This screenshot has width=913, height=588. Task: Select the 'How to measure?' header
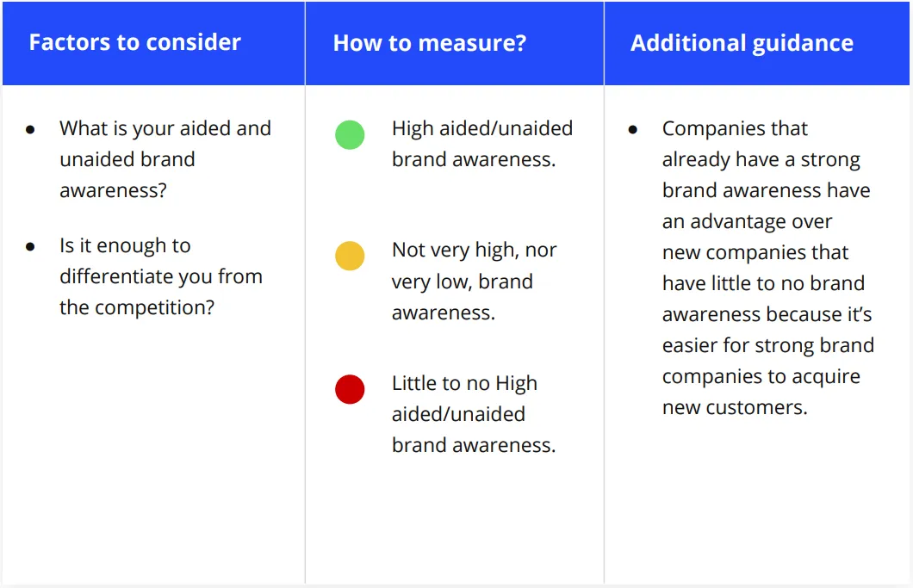(430, 43)
